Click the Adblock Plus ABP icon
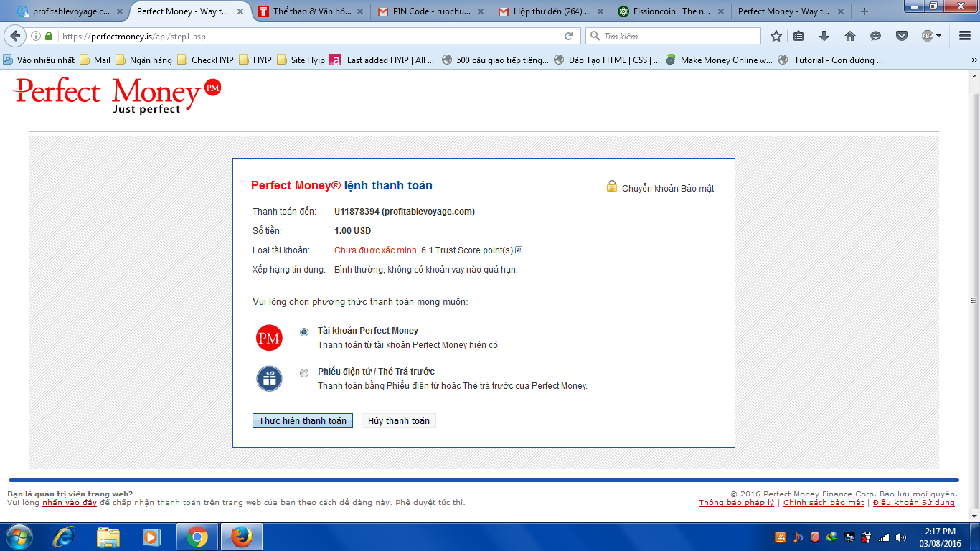980x551 pixels. point(928,36)
